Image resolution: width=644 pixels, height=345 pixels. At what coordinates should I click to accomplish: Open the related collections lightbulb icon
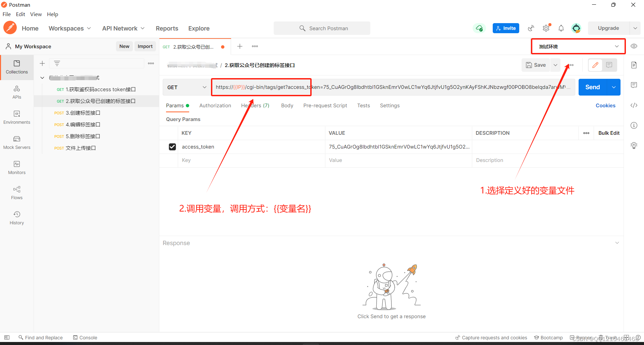pos(634,146)
